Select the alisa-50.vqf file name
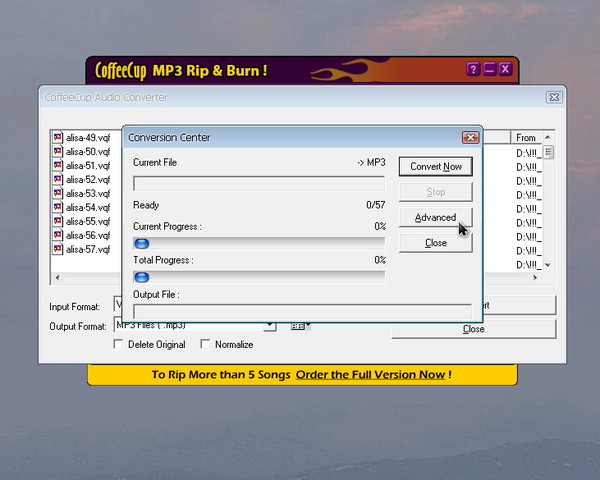The width and height of the screenshot is (600, 480). coord(88,152)
